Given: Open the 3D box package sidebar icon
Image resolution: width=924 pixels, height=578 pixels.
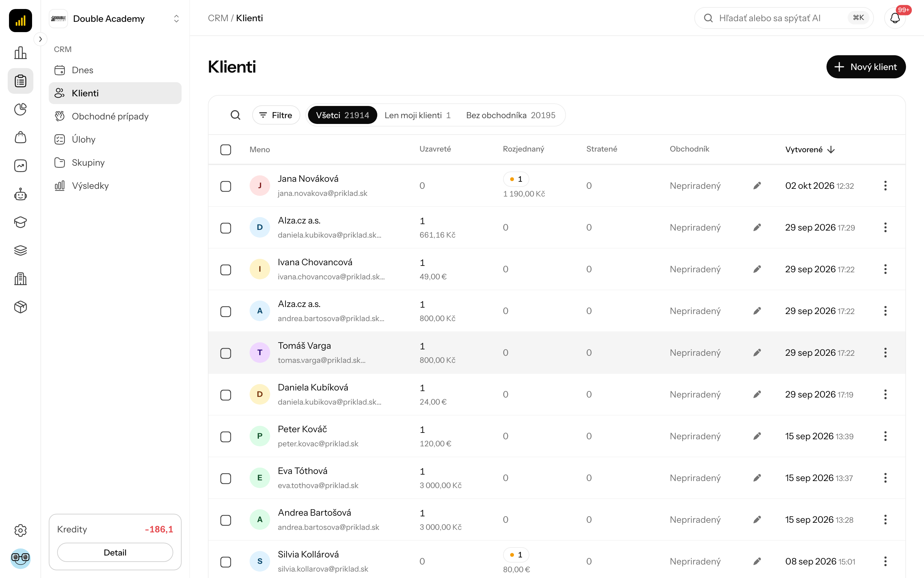Looking at the screenshot, I should click(x=20, y=307).
